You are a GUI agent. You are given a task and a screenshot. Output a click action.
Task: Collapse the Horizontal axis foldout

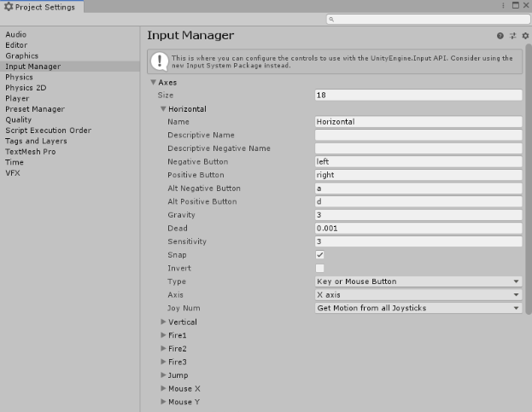click(163, 109)
